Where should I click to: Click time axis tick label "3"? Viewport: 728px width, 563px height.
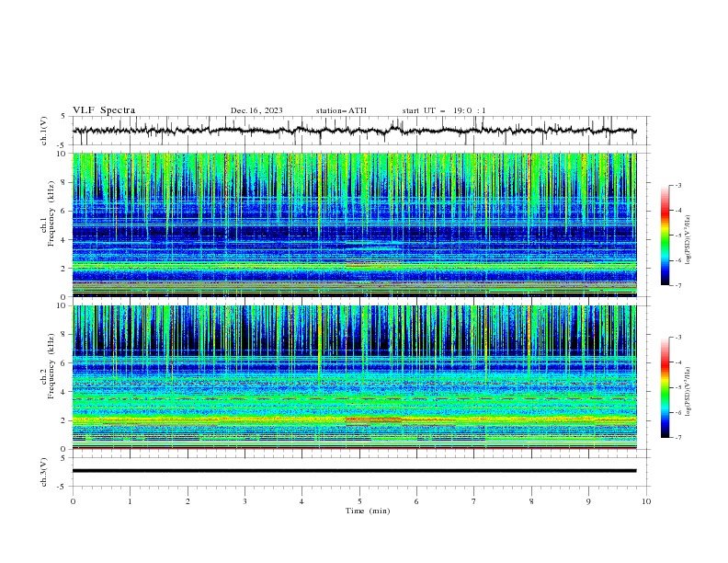pos(245,501)
